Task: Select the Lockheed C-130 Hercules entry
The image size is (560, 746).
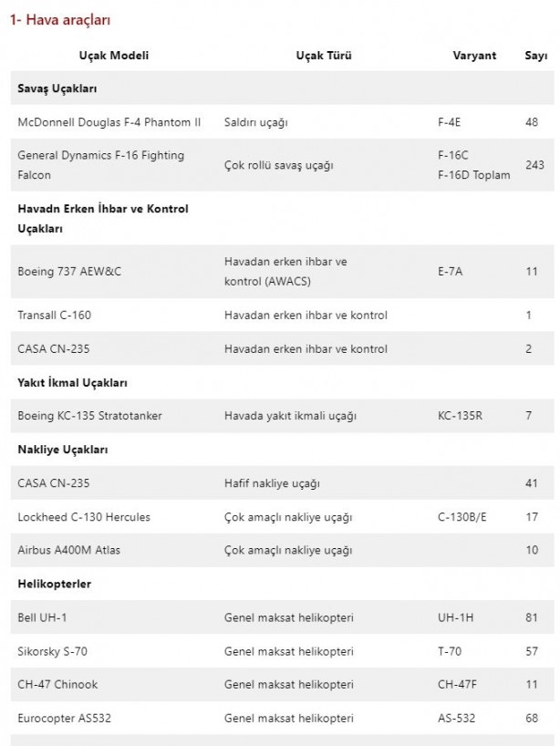Action: point(84,517)
